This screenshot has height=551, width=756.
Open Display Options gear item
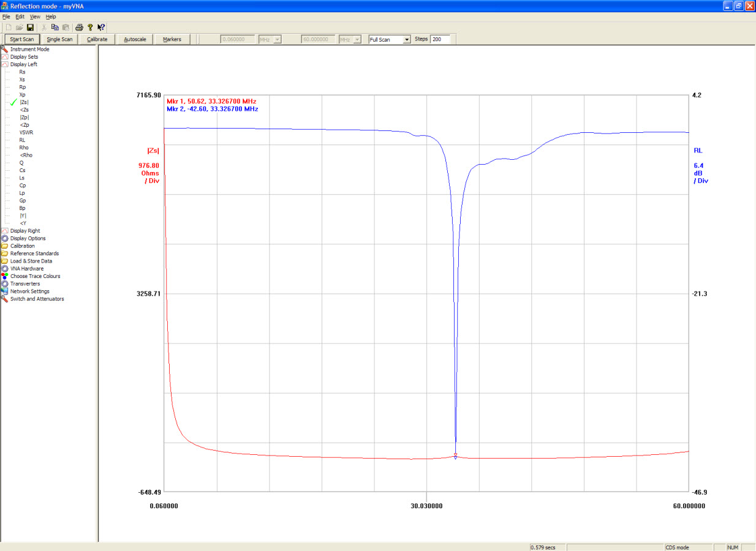pos(28,238)
